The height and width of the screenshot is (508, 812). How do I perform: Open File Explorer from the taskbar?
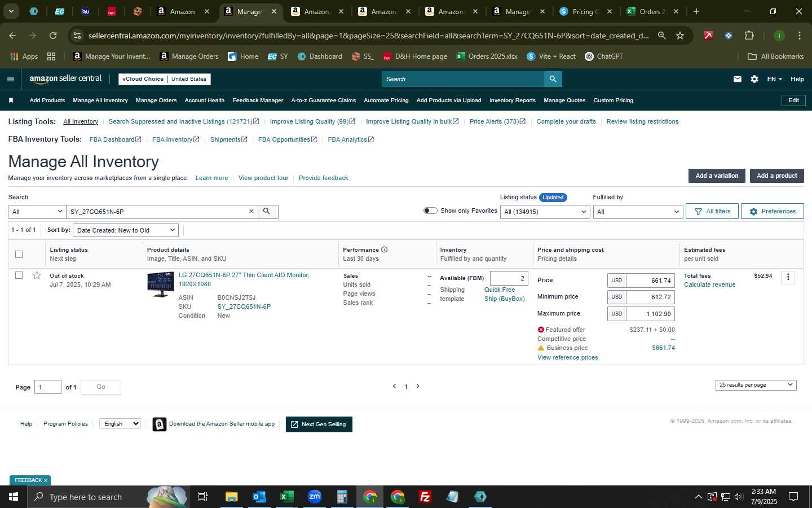231,497
